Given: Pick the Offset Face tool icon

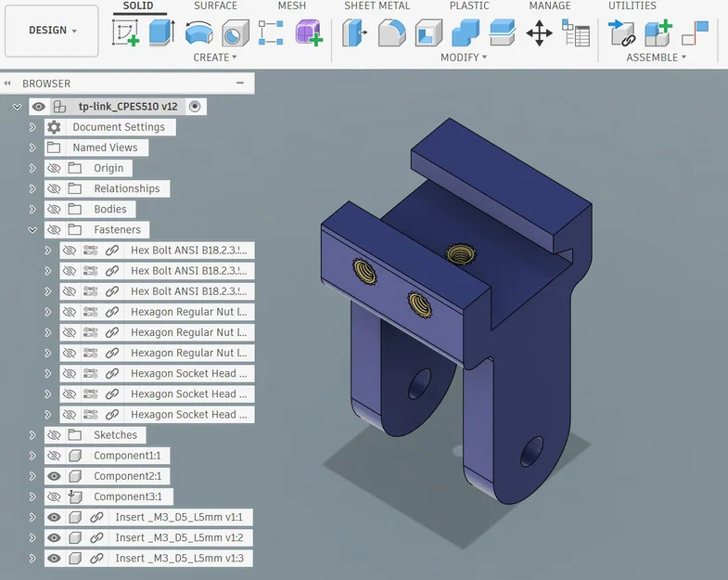Looking at the screenshot, I should click(x=503, y=32).
